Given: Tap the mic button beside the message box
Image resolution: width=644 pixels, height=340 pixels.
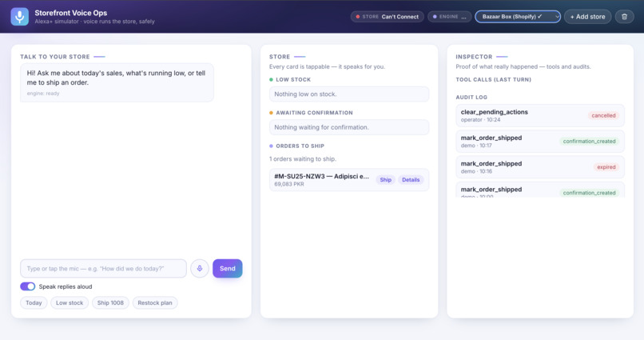Looking at the screenshot, I should 200,269.
